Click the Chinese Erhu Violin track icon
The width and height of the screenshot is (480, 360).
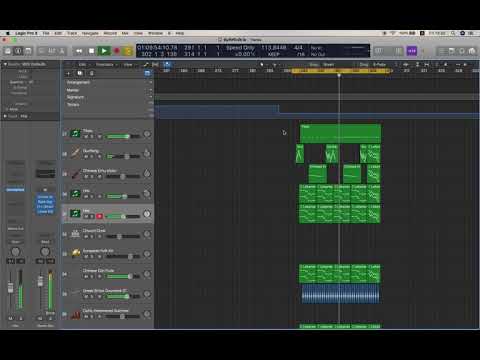75,173
